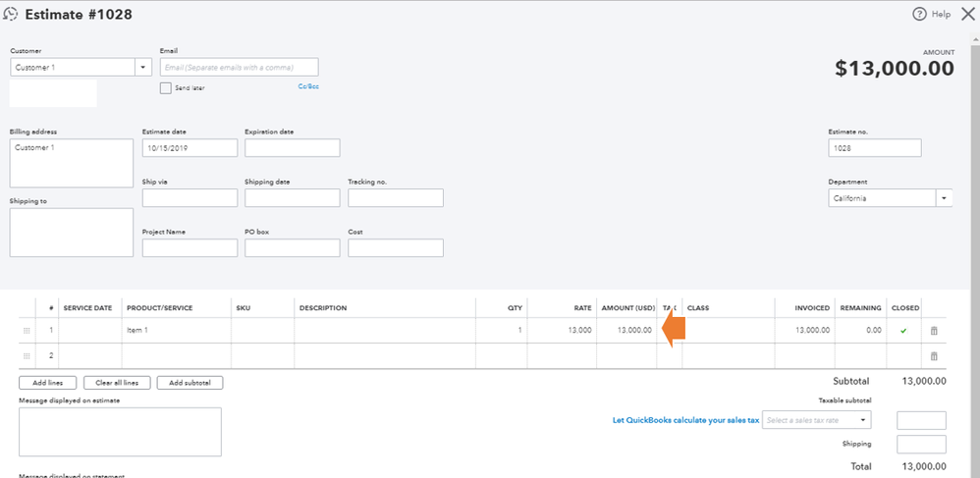Click the CLASS column header
980x478 pixels.
(x=698, y=308)
